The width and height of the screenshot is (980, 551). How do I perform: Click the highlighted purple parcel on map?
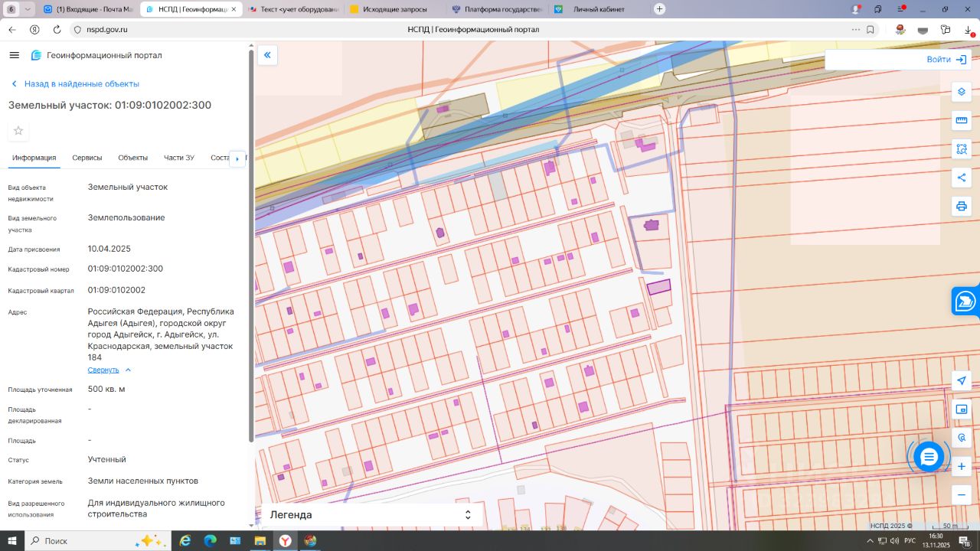click(658, 287)
